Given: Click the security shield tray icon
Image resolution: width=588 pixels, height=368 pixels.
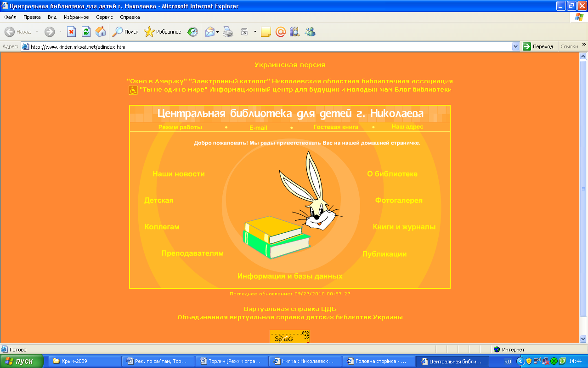Looking at the screenshot, I should 529,361.
